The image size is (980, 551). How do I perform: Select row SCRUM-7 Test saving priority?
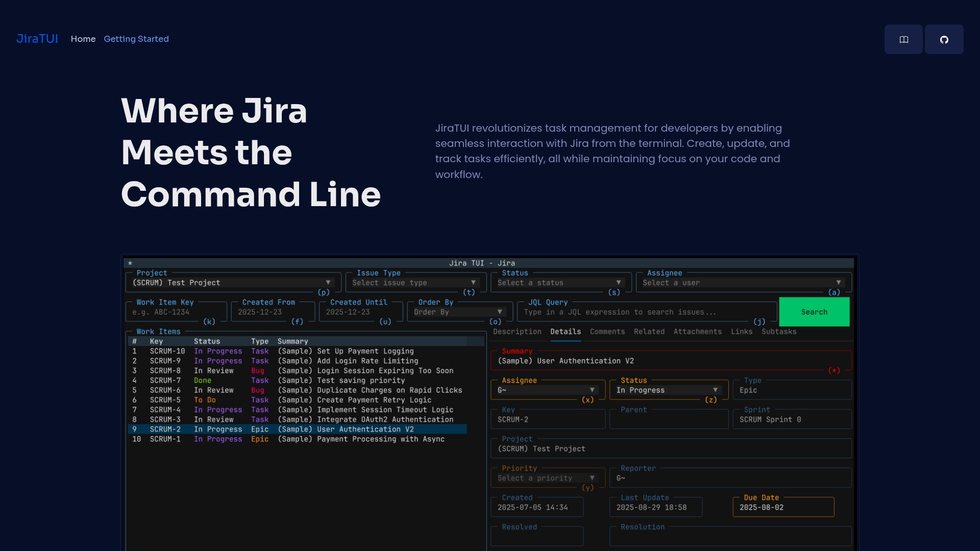pyautogui.click(x=297, y=380)
